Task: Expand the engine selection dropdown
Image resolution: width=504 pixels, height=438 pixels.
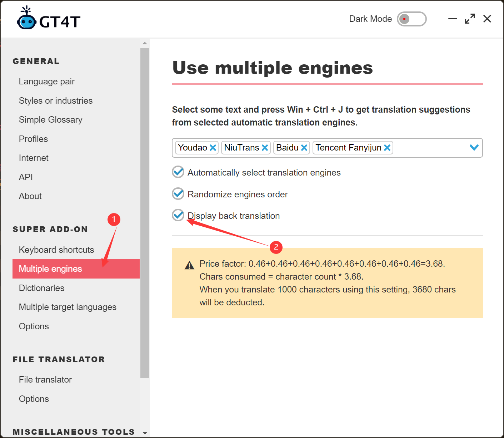Action: 474,147
